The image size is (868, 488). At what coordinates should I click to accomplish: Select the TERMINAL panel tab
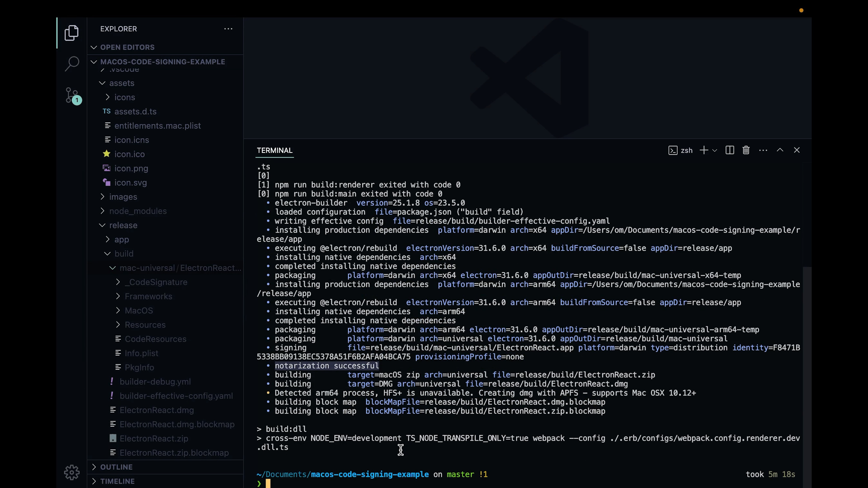(x=275, y=150)
